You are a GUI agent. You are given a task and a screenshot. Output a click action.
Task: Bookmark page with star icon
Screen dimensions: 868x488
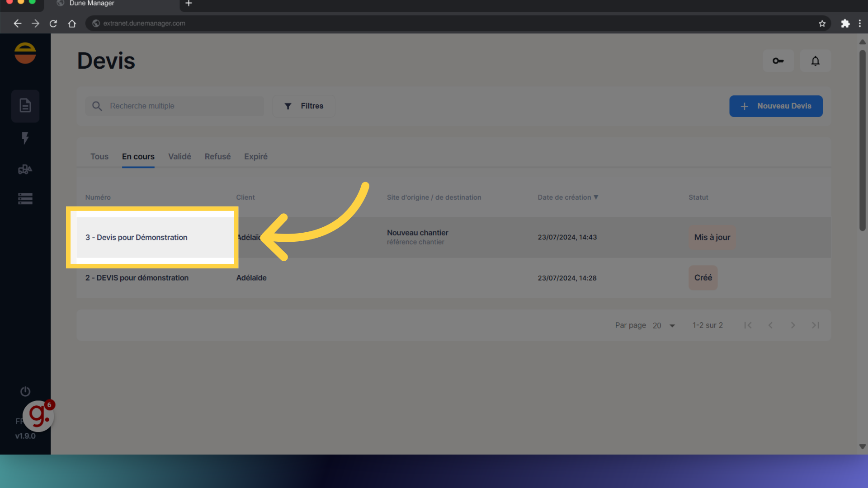pyautogui.click(x=822, y=23)
